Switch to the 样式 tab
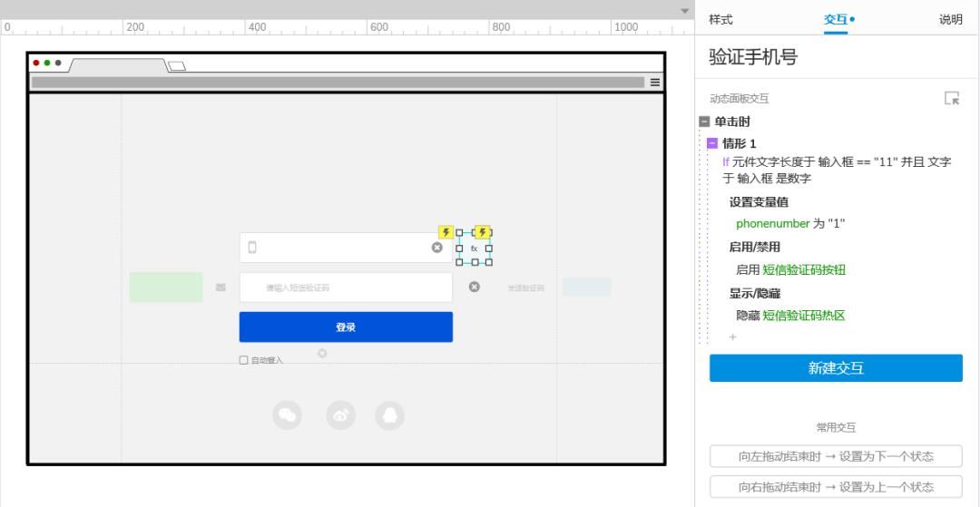This screenshot has width=980, height=507. point(720,19)
